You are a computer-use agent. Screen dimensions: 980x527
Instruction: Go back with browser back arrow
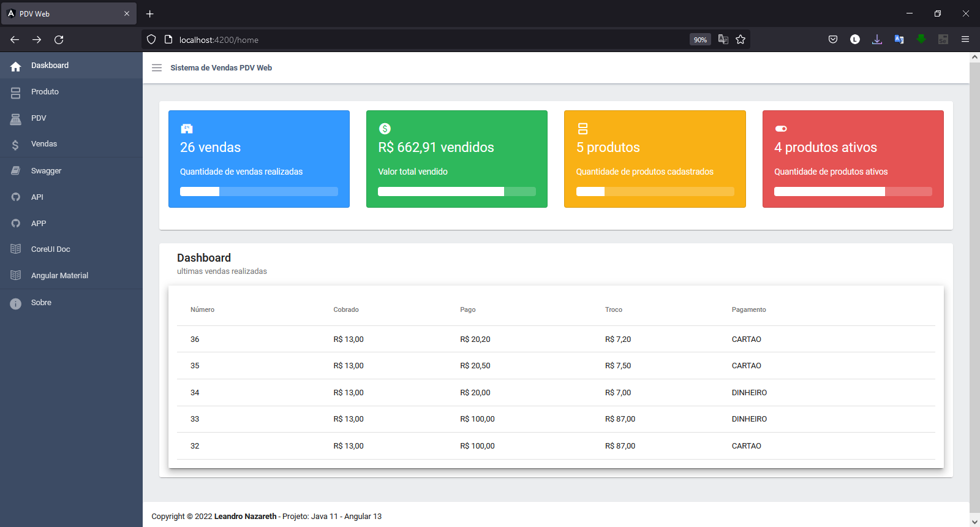click(x=15, y=40)
